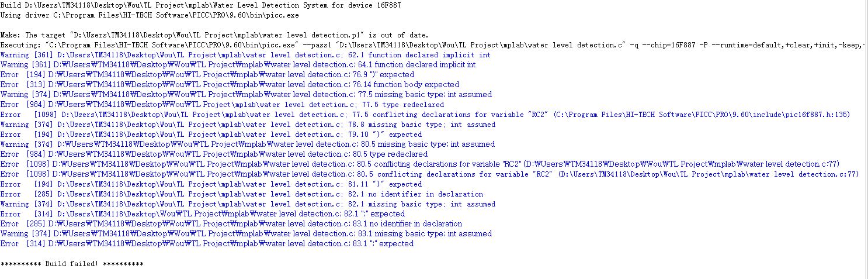
Task: Select the warning 374 at line 77.5
Action: (x=246, y=95)
